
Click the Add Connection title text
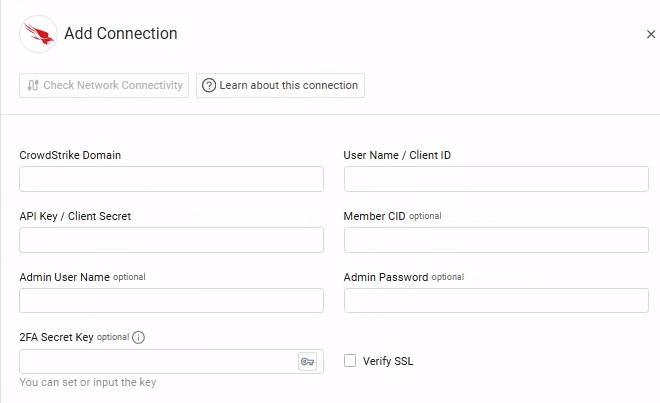[121, 34]
